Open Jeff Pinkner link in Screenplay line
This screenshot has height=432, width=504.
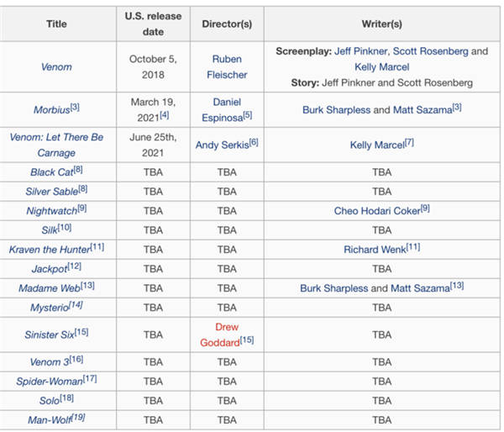(x=360, y=51)
